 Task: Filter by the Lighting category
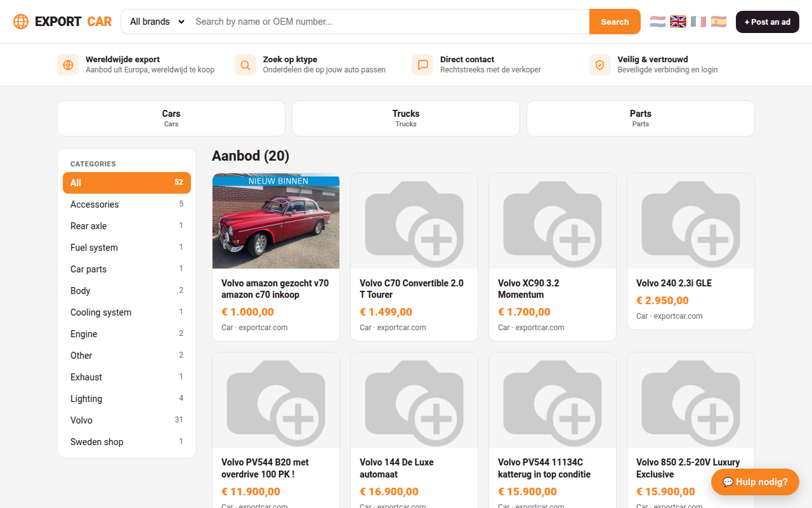tap(127, 399)
